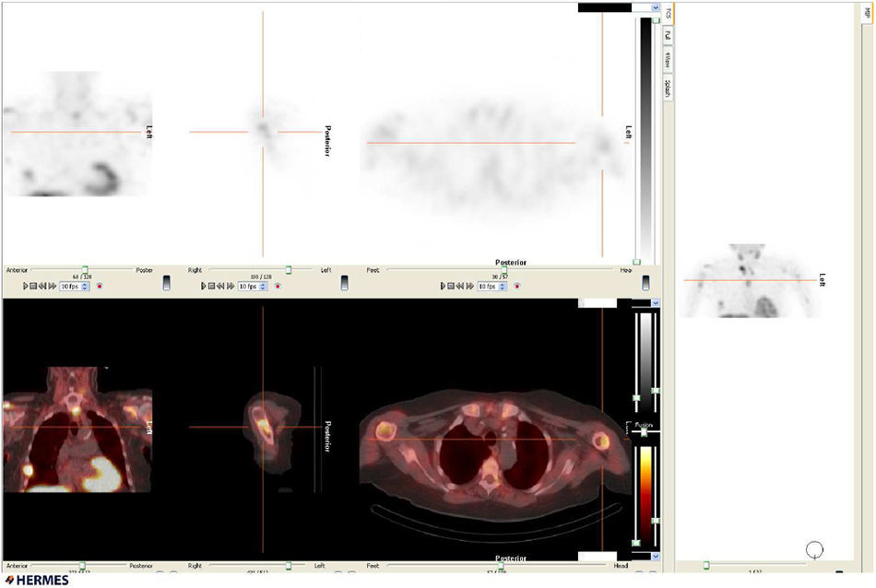Toggle the switch beside transaxial playback controls
The width and height of the screenshot is (876, 588).
click(x=645, y=283)
